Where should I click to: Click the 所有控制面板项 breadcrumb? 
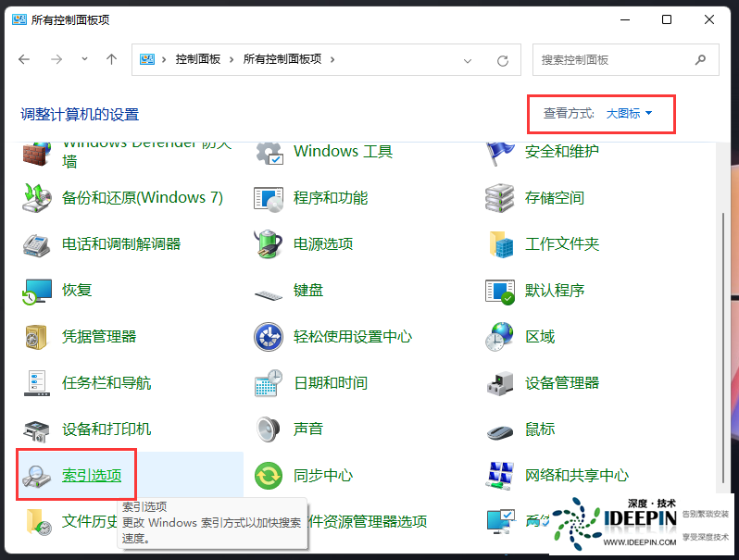282,59
